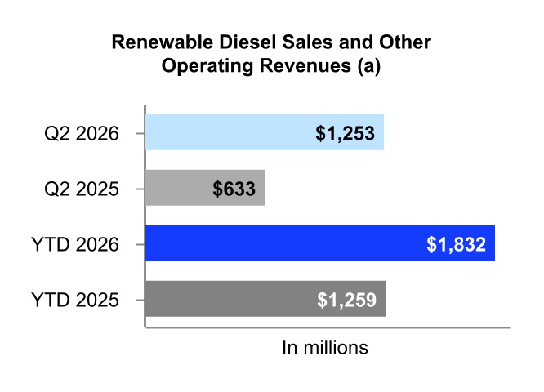Click the $633 value label
The height and width of the screenshot is (392, 544).
tap(234, 189)
